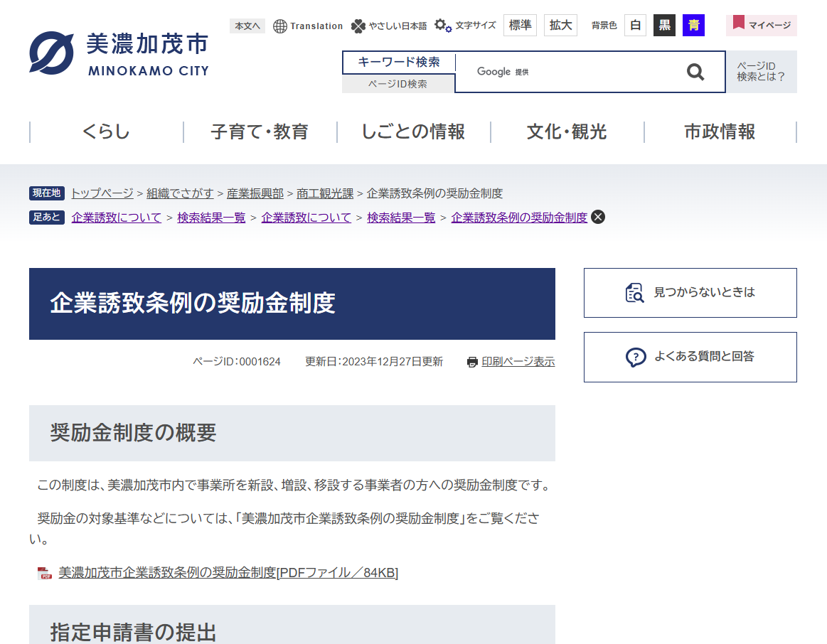The width and height of the screenshot is (827, 644).
Task: Open second 企業誘致について footprint link
Action: click(x=306, y=218)
